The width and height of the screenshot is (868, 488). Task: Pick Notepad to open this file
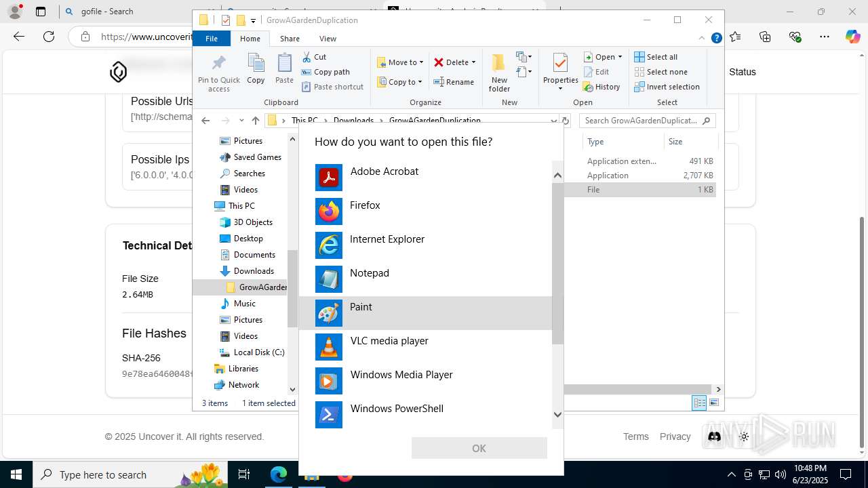coord(426,279)
